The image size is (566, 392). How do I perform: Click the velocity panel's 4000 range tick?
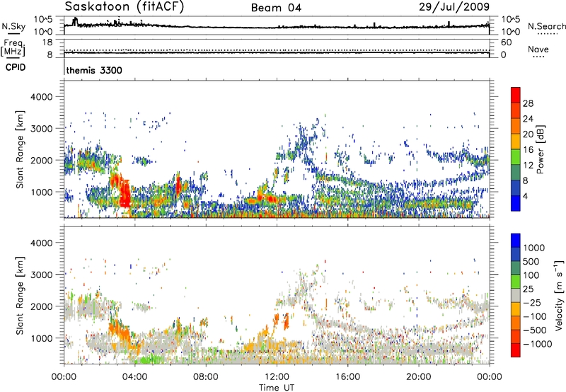(x=41, y=243)
